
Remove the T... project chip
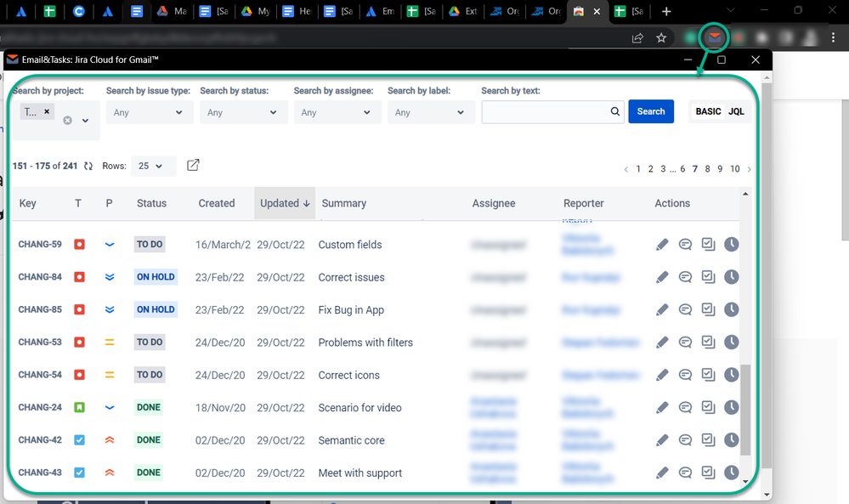click(47, 111)
